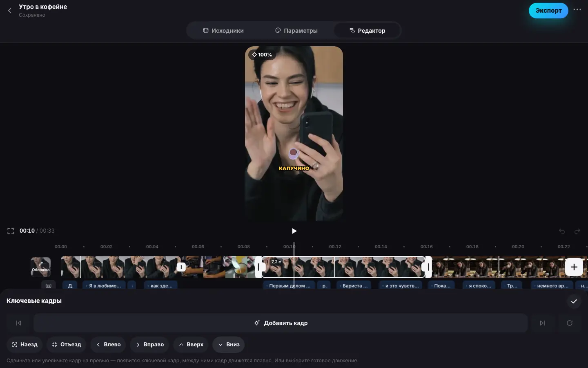Select caption 'я споко...'
588x368 pixels.
tap(479, 286)
